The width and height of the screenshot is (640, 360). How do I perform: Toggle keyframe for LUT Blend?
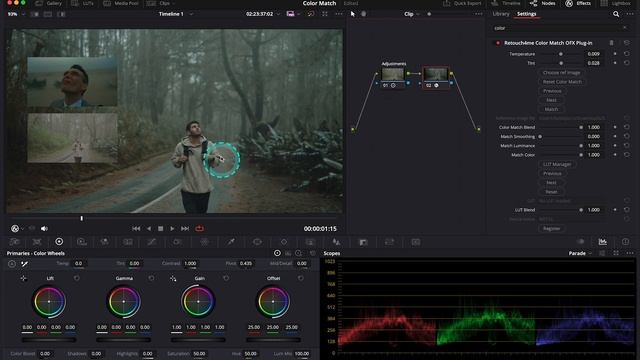point(615,210)
